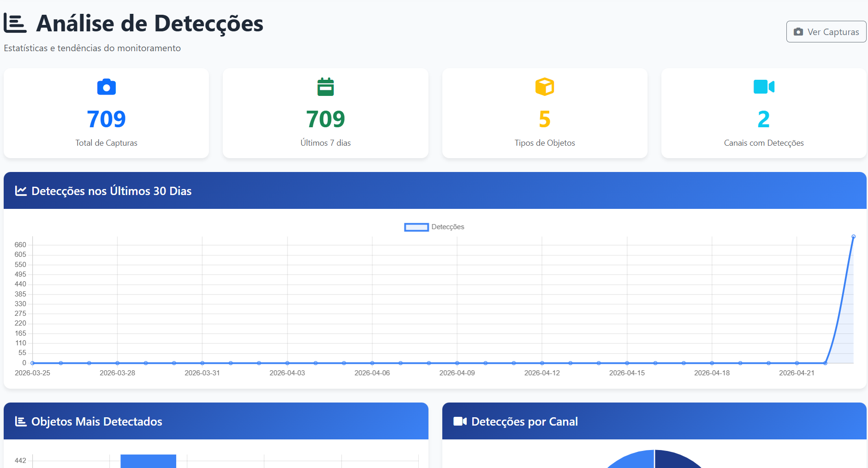The width and height of the screenshot is (868, 468).
Task: Click the Análise de Detecções title
Action: [149, 24]
